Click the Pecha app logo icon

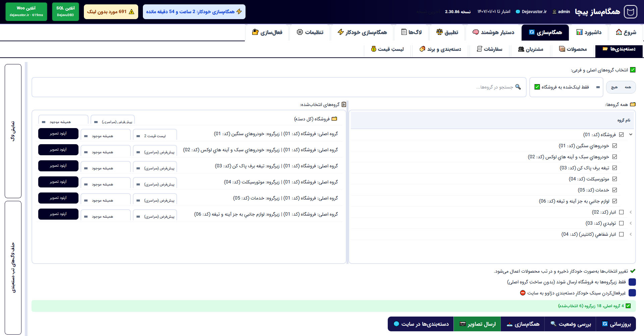click(630, 12)
